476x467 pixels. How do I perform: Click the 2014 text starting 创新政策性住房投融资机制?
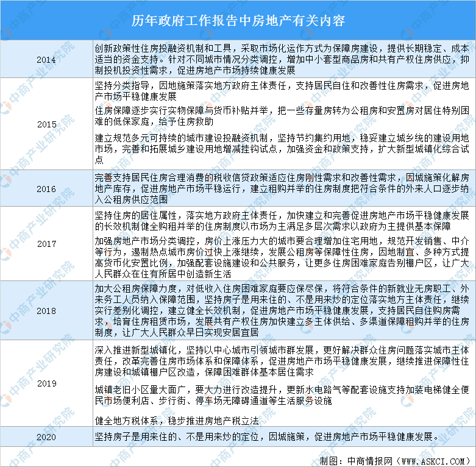tap(282, 59)
